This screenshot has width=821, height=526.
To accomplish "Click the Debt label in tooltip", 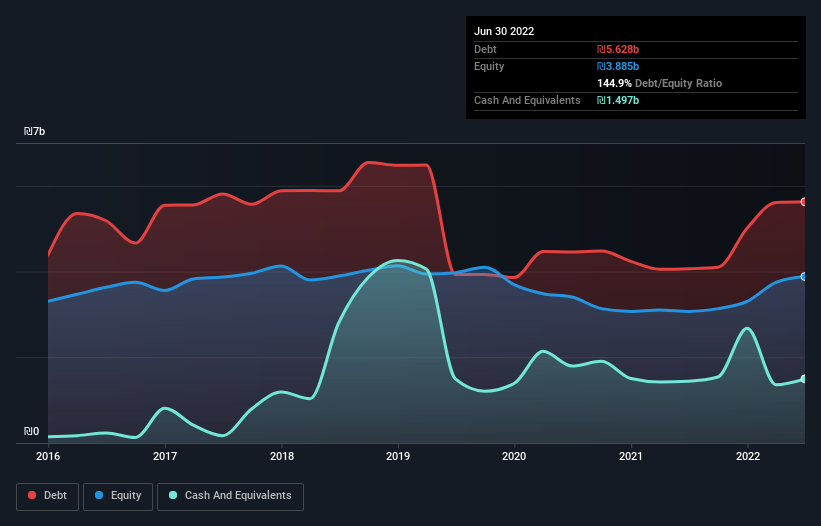I will pyautogui.click(x=485, y=49).
